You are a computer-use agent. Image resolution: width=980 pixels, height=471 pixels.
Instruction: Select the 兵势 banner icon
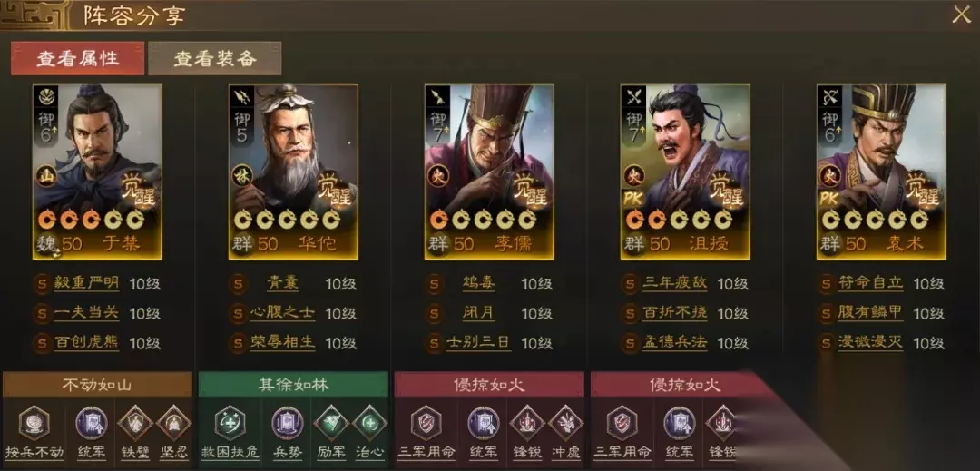tap(288, 423)
